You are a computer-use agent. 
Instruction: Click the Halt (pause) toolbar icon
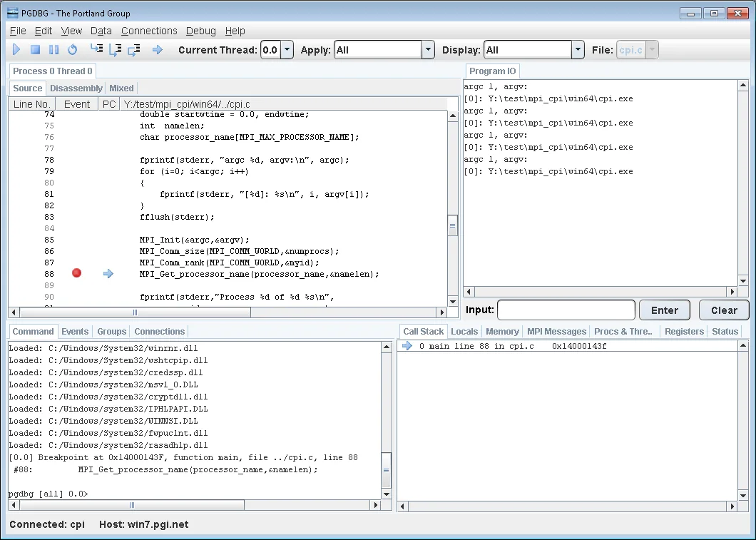pyautogui.click(x=54, y=50)
